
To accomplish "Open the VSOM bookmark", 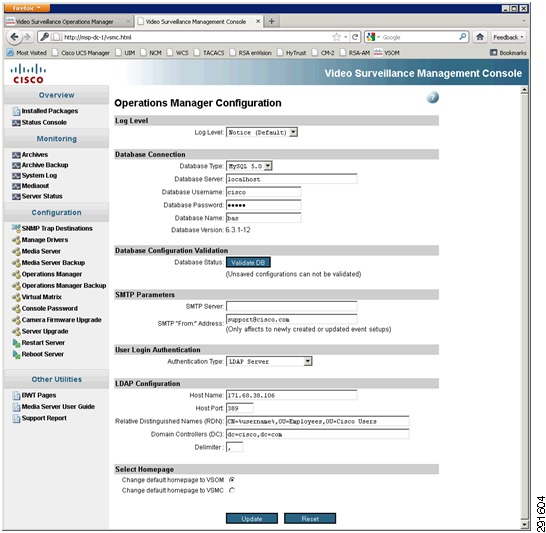I will pos(387,53).
